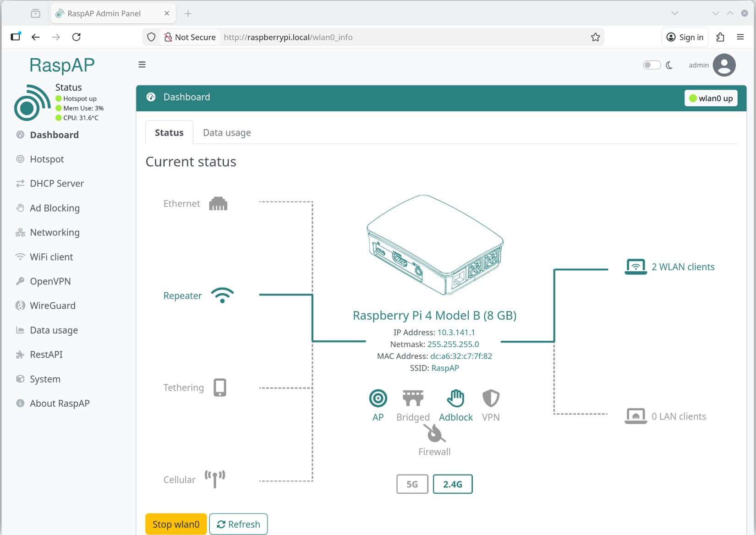Click the WireGuard sidebar icon
This screenshot has height=535, width=756.
(x=20, y=305)
